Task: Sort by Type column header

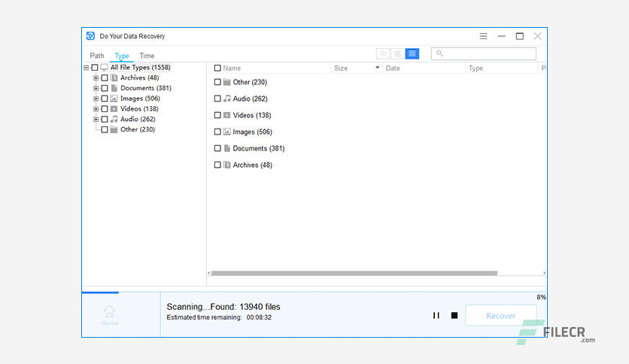Action: (476, 68)
